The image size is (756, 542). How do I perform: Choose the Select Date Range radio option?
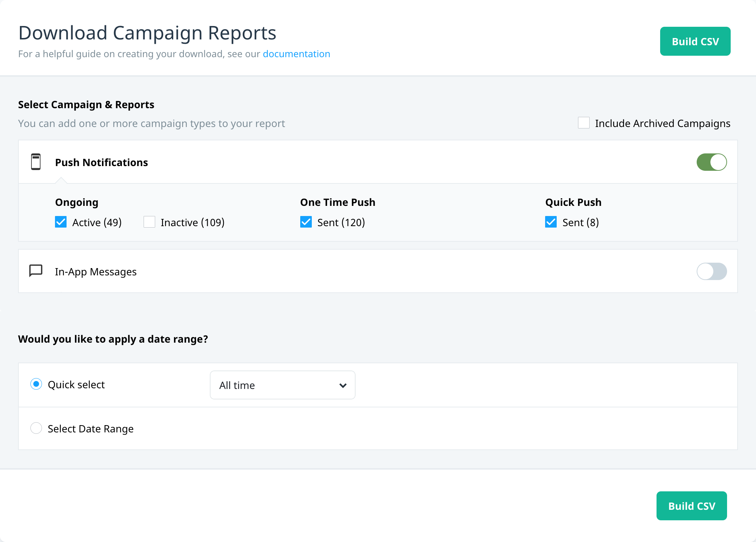[x=36, y=428]
